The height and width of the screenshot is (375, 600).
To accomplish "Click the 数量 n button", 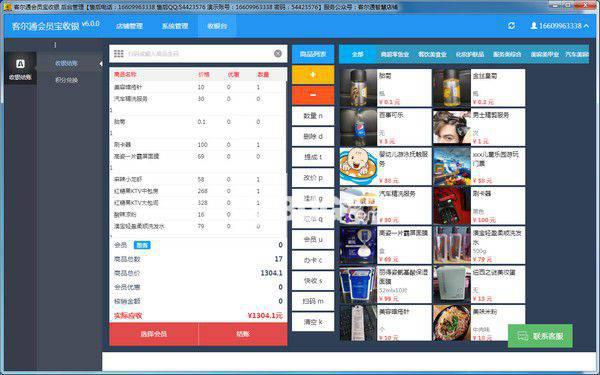I will pos(313,116).
